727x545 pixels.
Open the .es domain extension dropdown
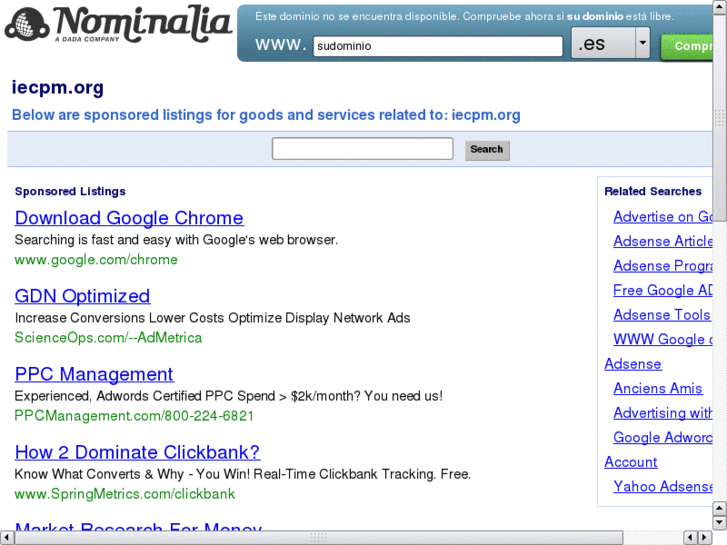point(610,43)
